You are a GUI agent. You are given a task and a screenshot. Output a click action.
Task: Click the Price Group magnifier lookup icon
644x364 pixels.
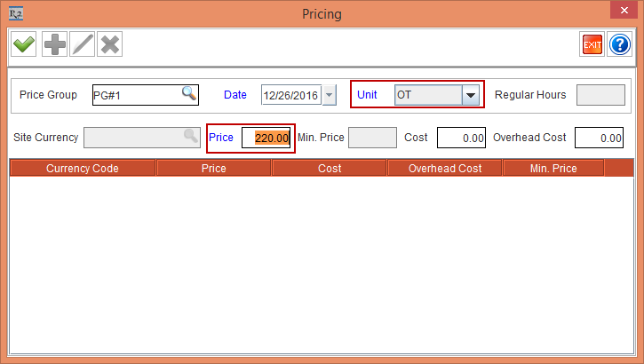point(189,94)
